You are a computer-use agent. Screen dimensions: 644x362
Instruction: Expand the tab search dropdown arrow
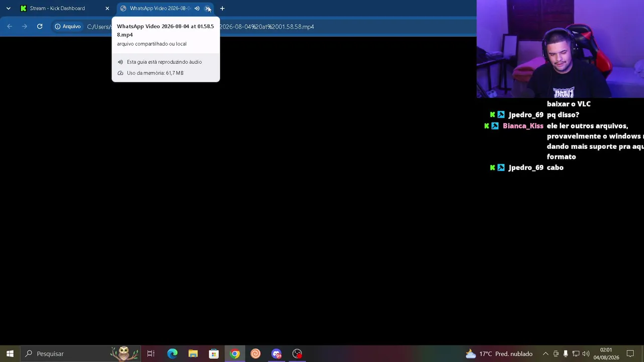tap(8, 8)
